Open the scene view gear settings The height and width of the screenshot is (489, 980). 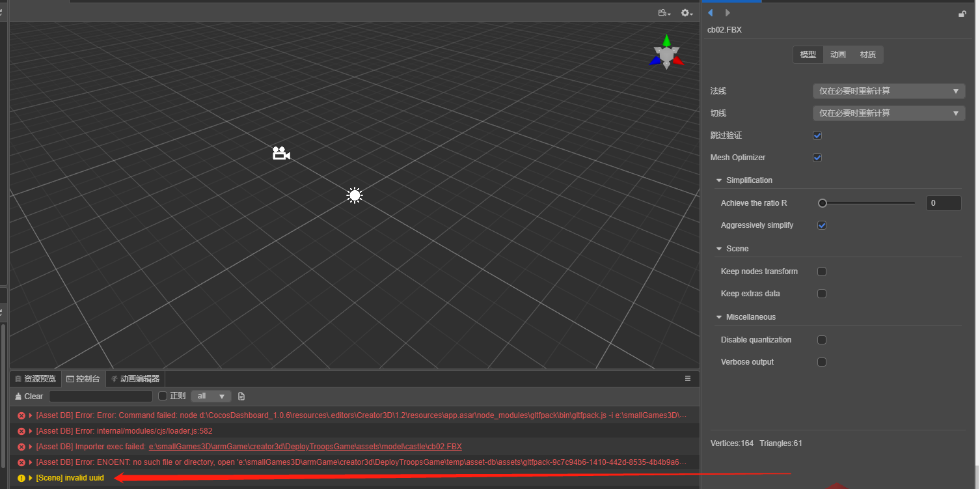tap(686, 13)
